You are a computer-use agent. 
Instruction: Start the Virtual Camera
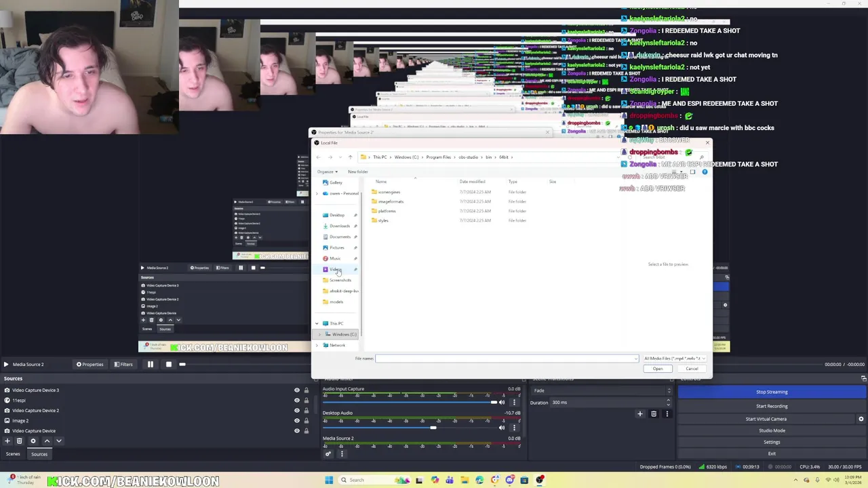766,419
